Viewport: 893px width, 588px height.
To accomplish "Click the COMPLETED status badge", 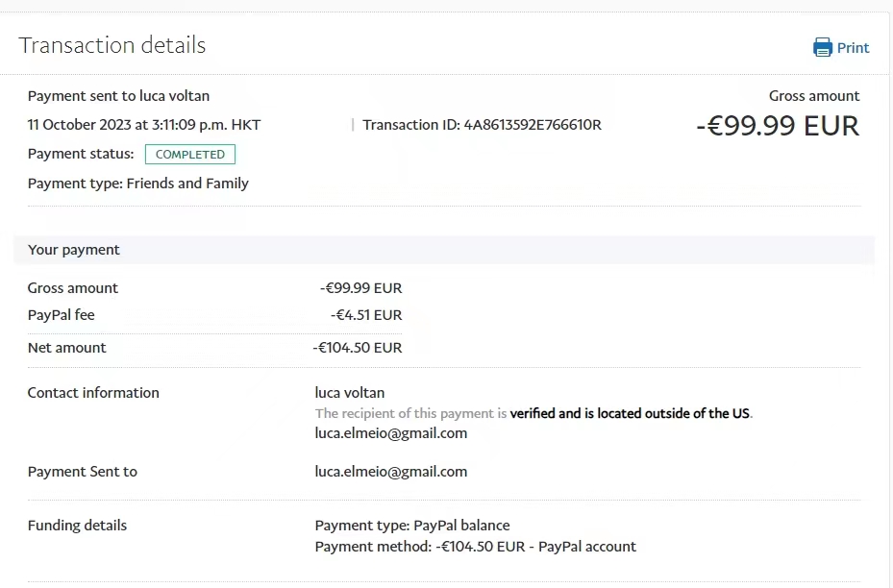I will click(190, 155).
